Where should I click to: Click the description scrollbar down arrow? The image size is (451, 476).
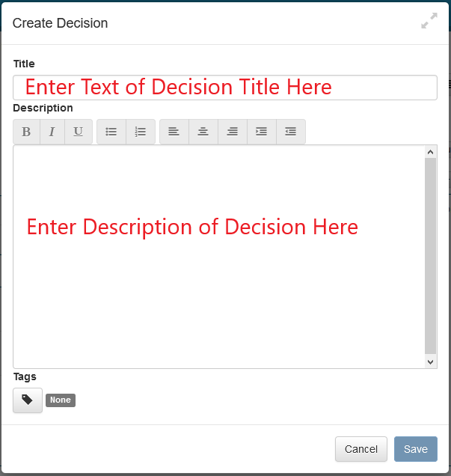(x=430, y=361)
